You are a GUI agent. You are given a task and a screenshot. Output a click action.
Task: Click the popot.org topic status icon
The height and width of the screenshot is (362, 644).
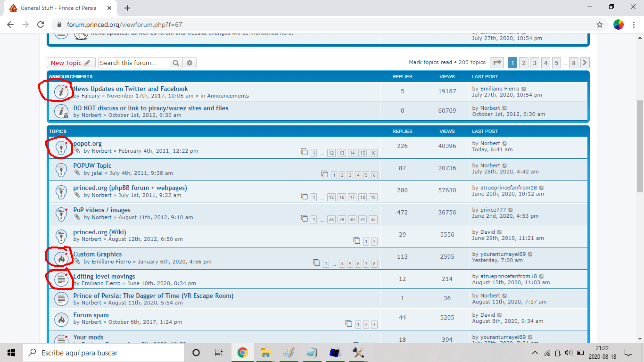pos(61,148)
